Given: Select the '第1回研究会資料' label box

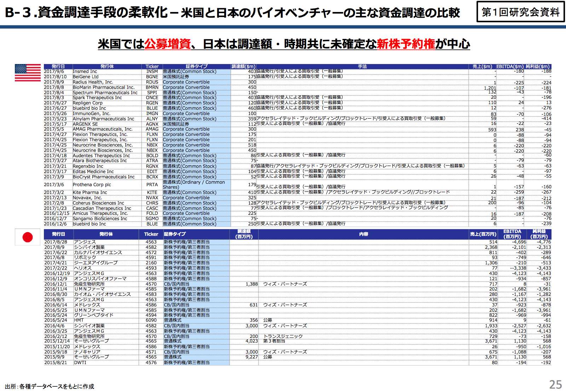Looking at the screenshot, I should pyautogui.click(x=521, y=12).
